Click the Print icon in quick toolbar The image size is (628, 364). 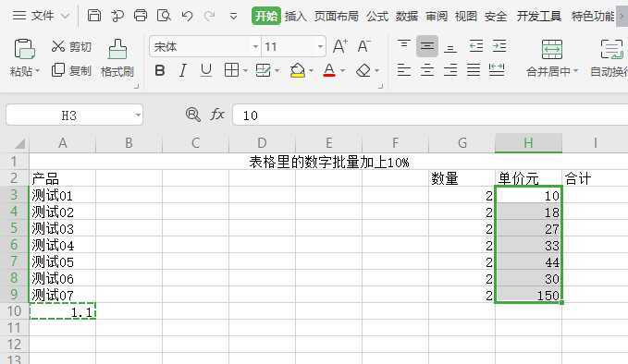click(x=141, y=16)
